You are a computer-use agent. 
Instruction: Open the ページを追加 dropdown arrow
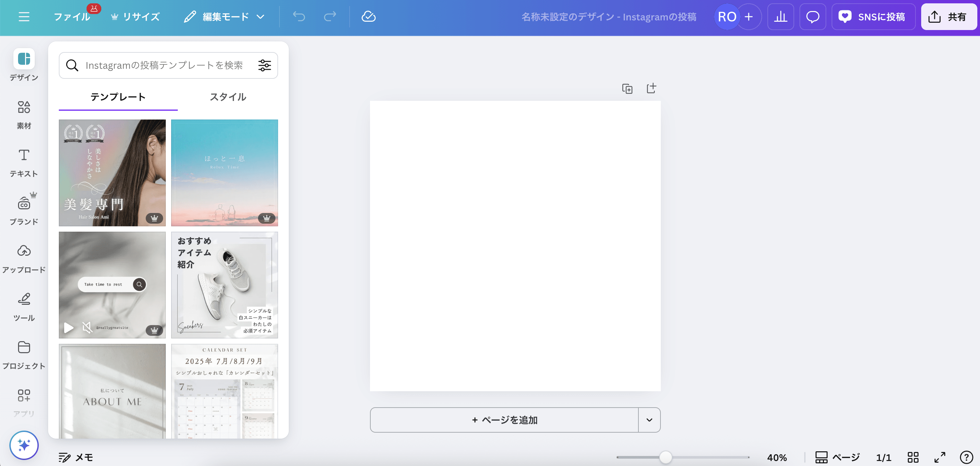(649, 420)
